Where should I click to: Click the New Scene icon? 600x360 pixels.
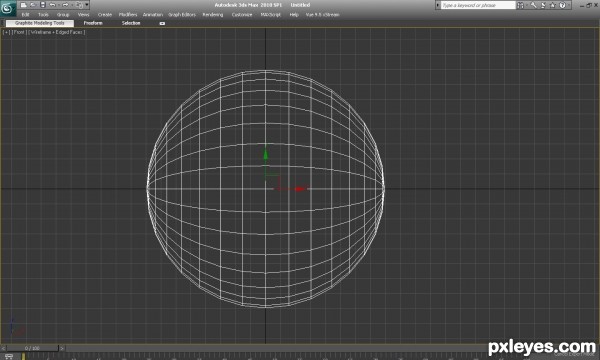pyautogui.click(x=24, y=5)
